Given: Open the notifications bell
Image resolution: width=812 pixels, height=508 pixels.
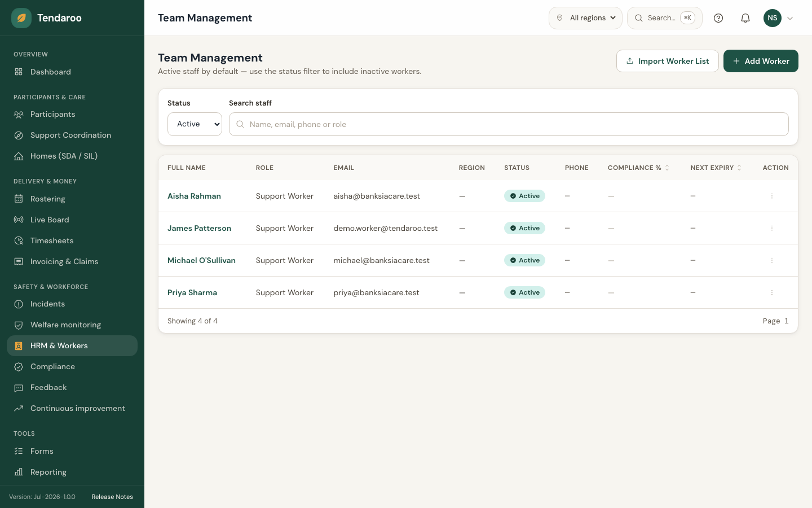Looking at the screenshot, I should tap(745, 18).
